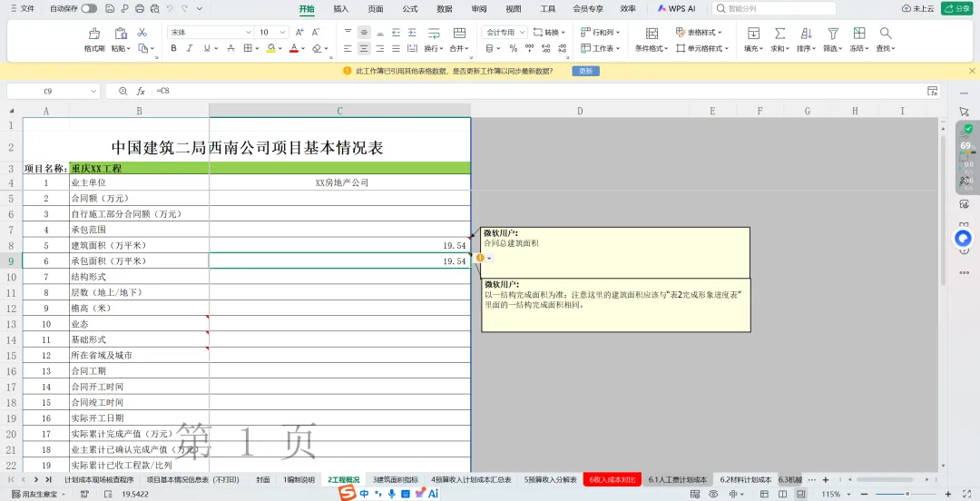Increase indent of cell content
980x501 pixels.
tap(412, 33)
